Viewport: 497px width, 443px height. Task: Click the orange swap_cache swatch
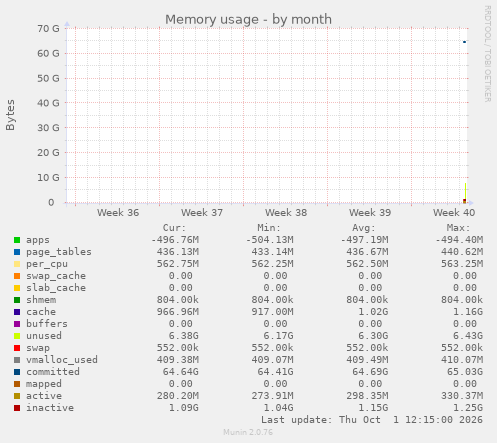17,276
